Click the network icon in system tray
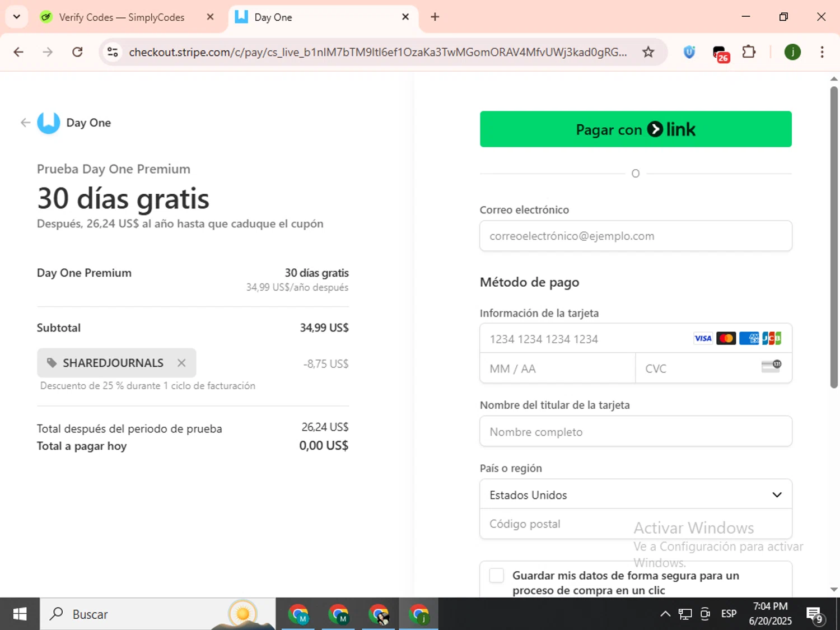 tap(685, 614)
